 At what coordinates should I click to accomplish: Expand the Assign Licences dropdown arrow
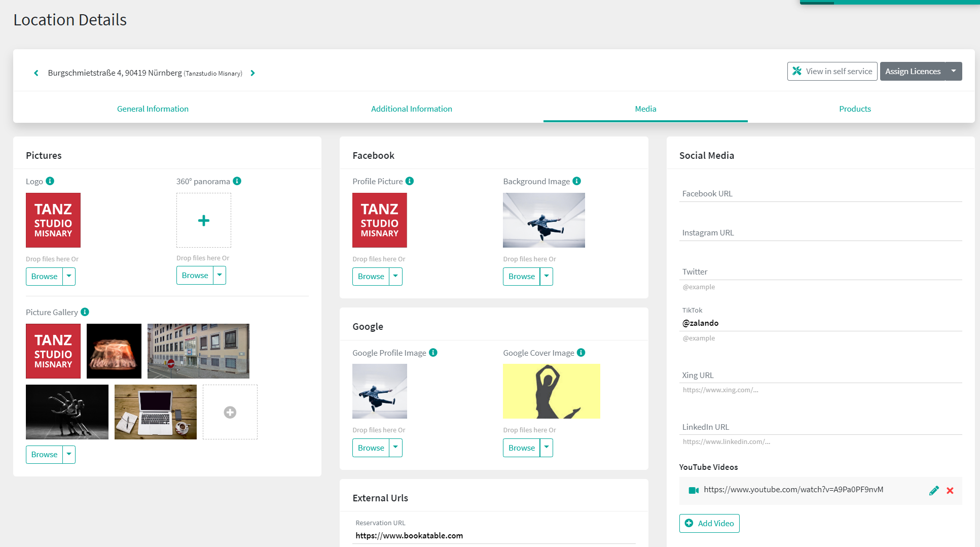[x=954, y=71]
